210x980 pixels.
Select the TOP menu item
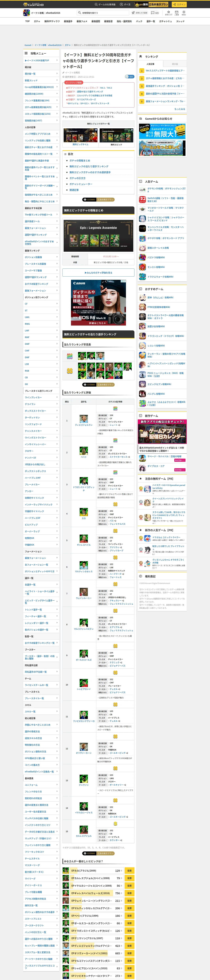tap(27, 21)
